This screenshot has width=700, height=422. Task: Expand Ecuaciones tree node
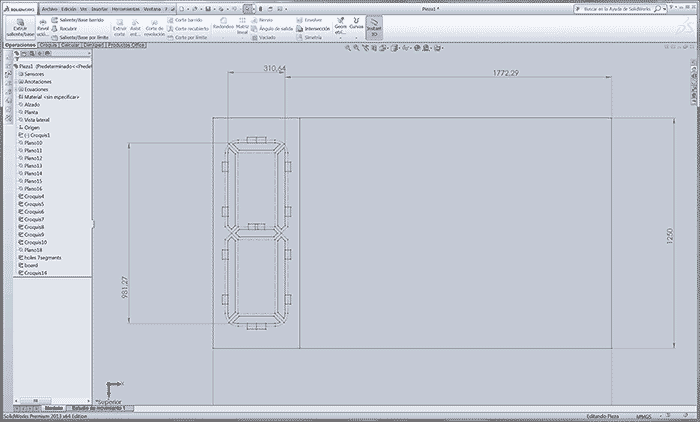[16, 89]
